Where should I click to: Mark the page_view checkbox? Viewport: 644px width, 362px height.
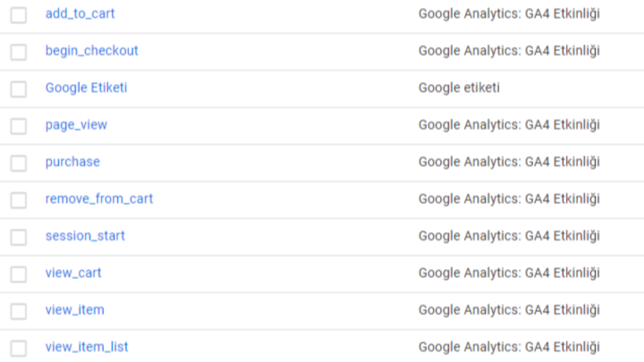19,126
